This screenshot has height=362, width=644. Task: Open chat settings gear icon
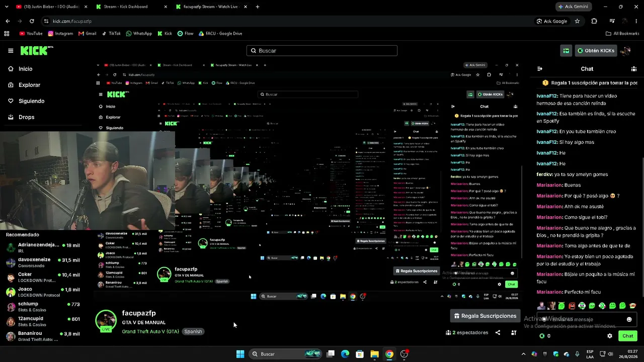(610, 336)
